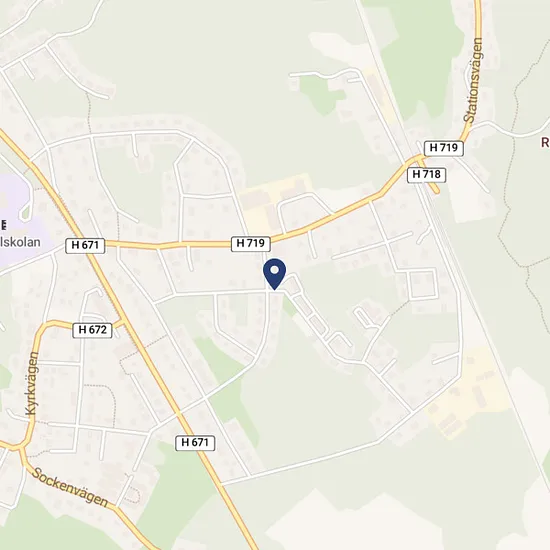The image size is (550, 550).
Task: Select the H 719 shield left of the pin
Action: pos(250,243)
